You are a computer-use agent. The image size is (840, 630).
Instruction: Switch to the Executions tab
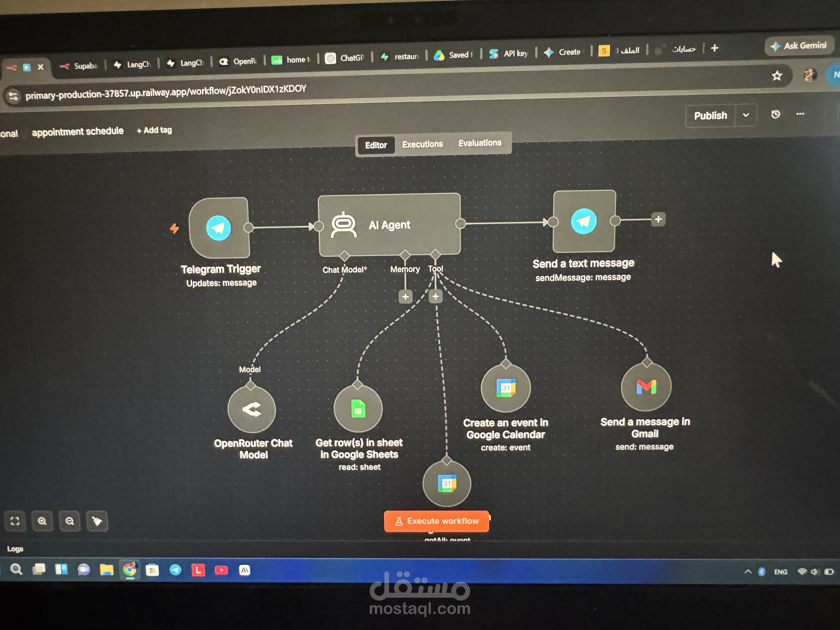(423, 144)
